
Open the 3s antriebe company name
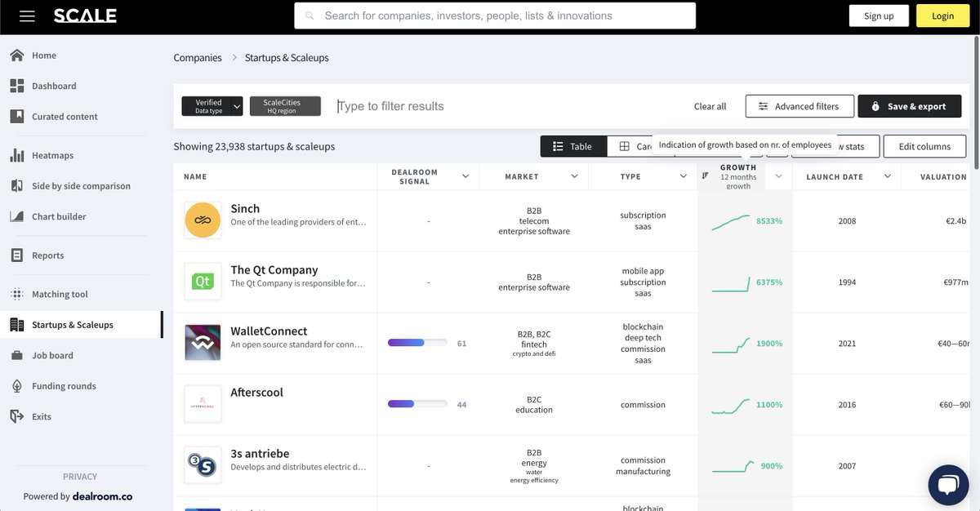tap(260, 454)
